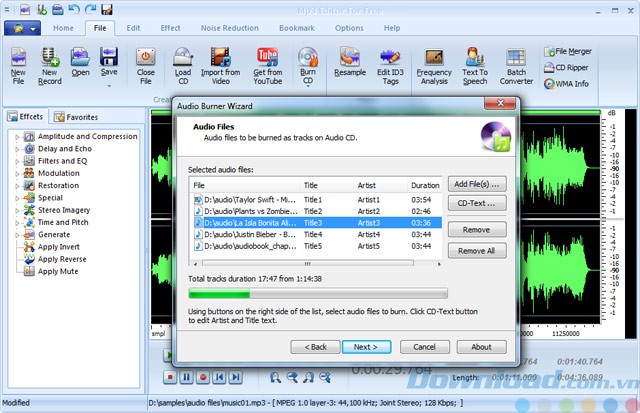Expand Filters and EQ tree node

[x=17, y=162]
